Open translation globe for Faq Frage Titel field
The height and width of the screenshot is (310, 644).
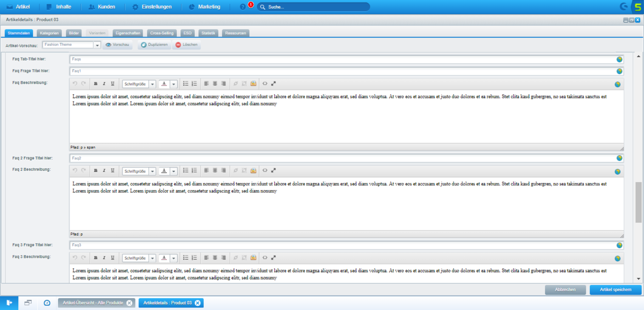[x=619, y=71]
